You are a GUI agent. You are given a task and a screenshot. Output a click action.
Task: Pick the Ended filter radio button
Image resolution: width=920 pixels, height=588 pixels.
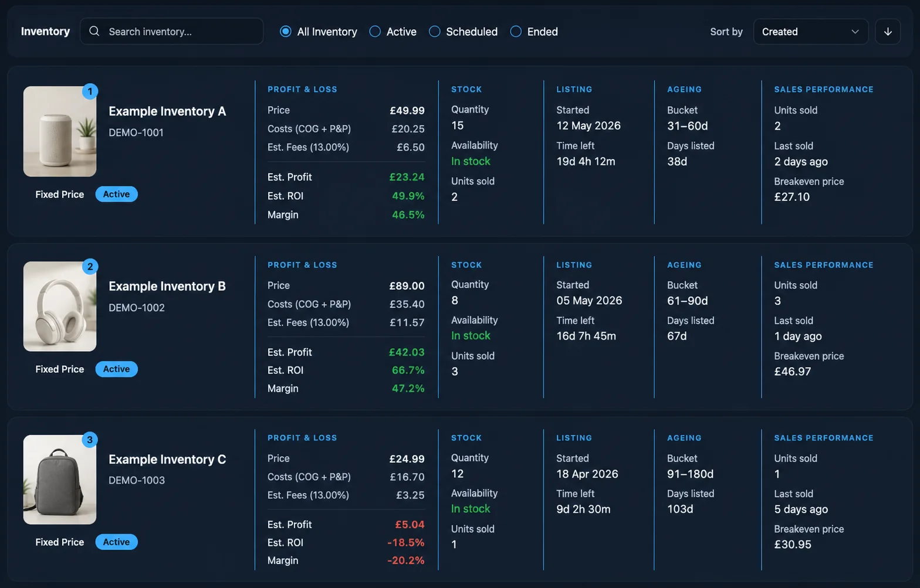(516, 32)
